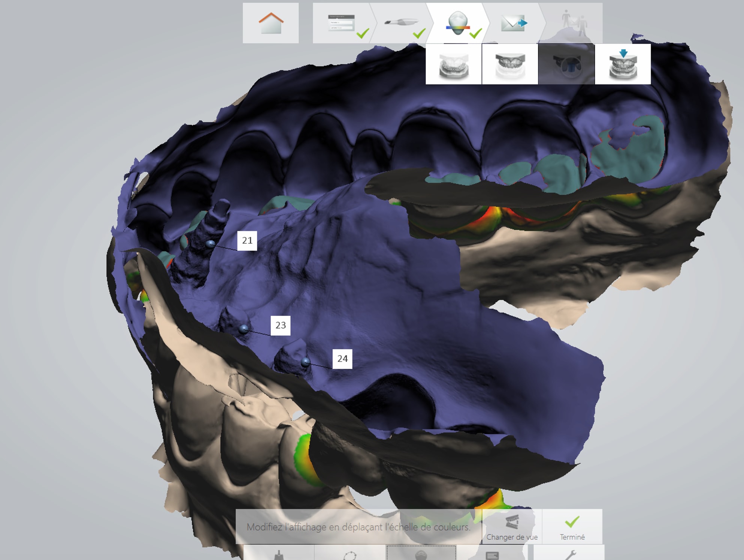Show the upper jaw model view
744x560 pixels.
pyautogui.click(x=510, y=64)
